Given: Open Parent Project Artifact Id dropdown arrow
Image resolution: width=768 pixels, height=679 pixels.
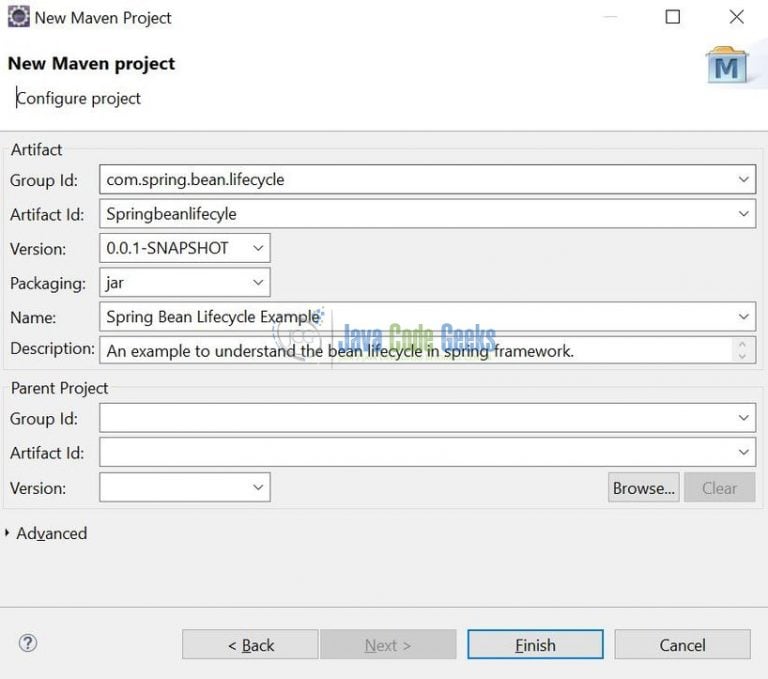Looking at the screenshot, I should [744, 452].
